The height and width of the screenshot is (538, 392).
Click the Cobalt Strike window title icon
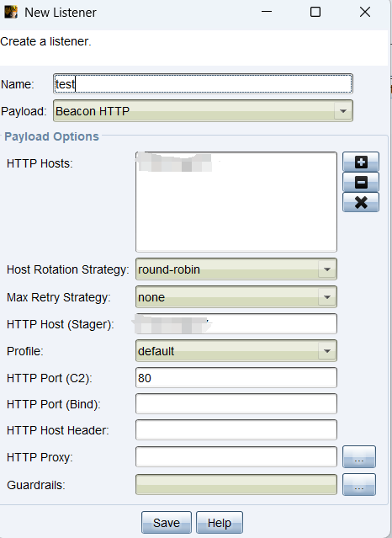point(11,13)
